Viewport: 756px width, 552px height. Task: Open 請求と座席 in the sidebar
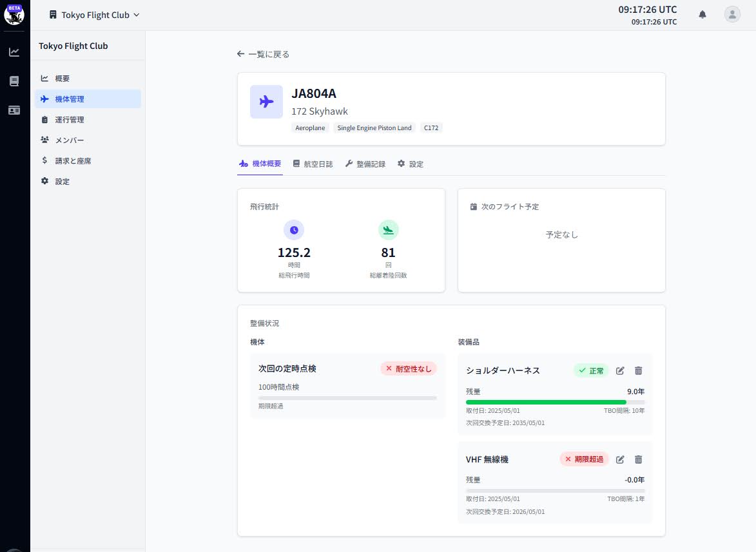click(88, 161)
